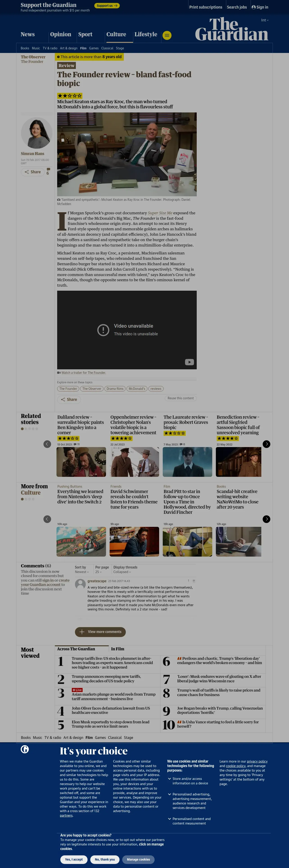Open Display threads Collapsed dropdown
This screenshot has width=289, height=868.
coord(122,572)
